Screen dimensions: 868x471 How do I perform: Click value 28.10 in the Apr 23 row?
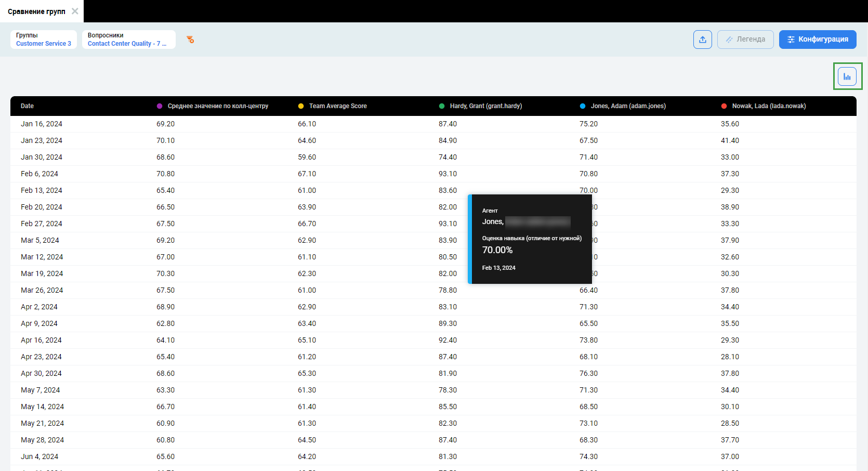pos(730,357)
